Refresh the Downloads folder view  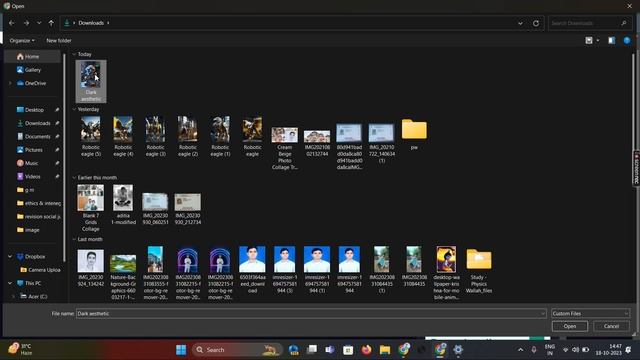[536, 23]
